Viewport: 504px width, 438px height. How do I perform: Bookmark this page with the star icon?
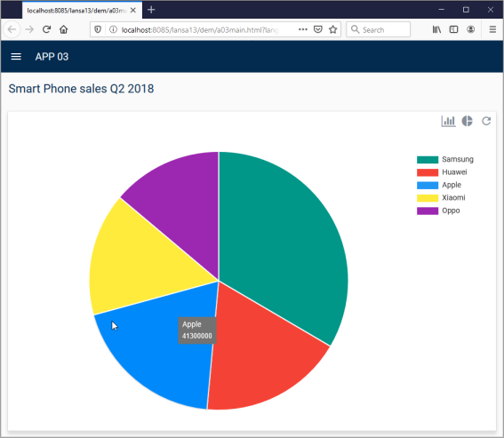pos(333,29)
